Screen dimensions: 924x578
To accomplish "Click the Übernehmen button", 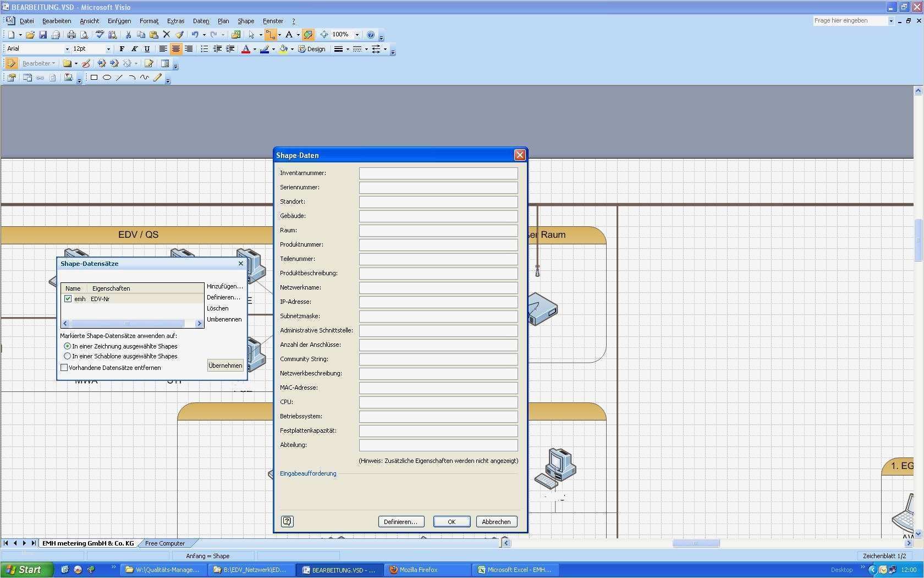I will tap(226, 366).
